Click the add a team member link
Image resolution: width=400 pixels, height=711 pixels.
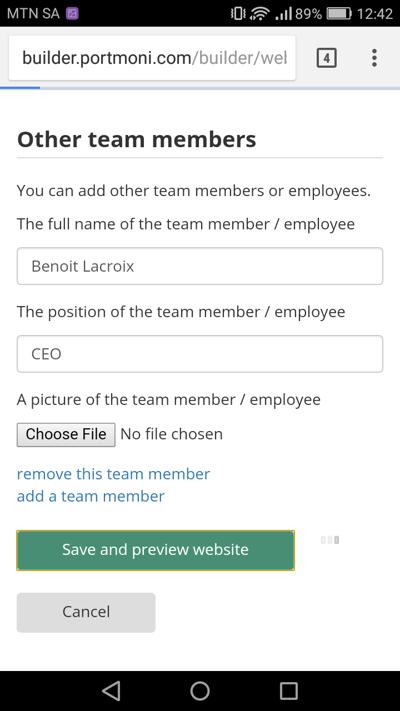[91, 496]
